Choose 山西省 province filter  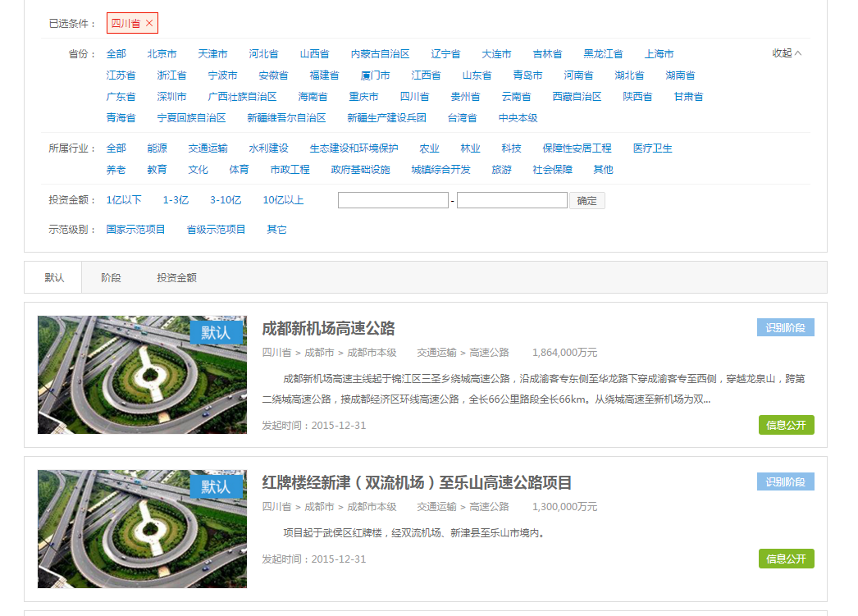(315, 53)
